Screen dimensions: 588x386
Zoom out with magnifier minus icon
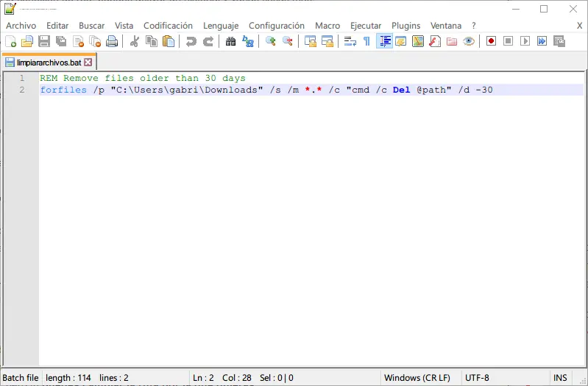[288, 41]
